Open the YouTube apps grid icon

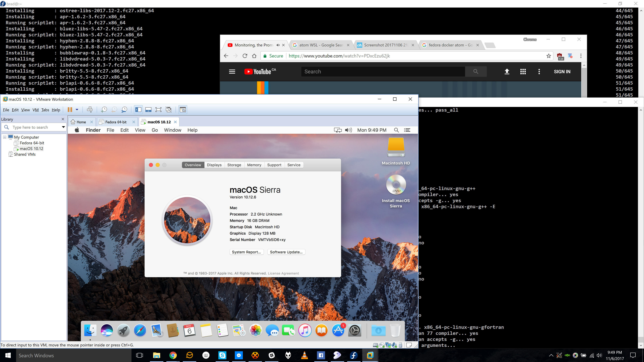[523, 72]
